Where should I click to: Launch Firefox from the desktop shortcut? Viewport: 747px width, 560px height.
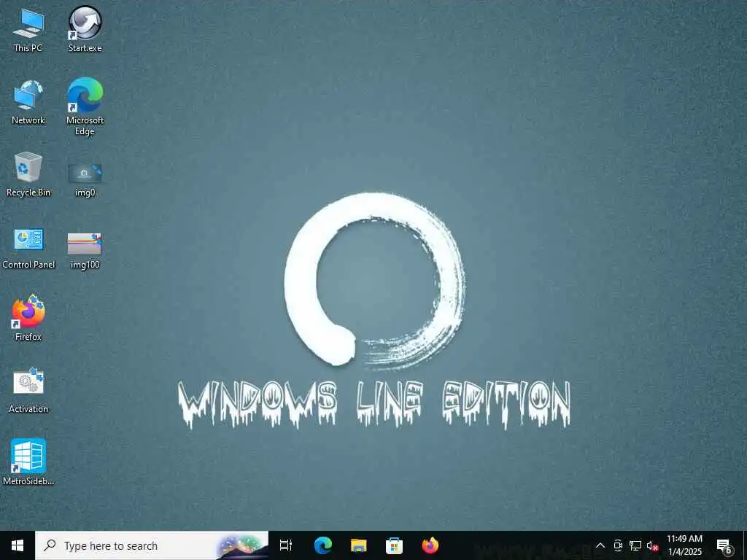[28, 318]
